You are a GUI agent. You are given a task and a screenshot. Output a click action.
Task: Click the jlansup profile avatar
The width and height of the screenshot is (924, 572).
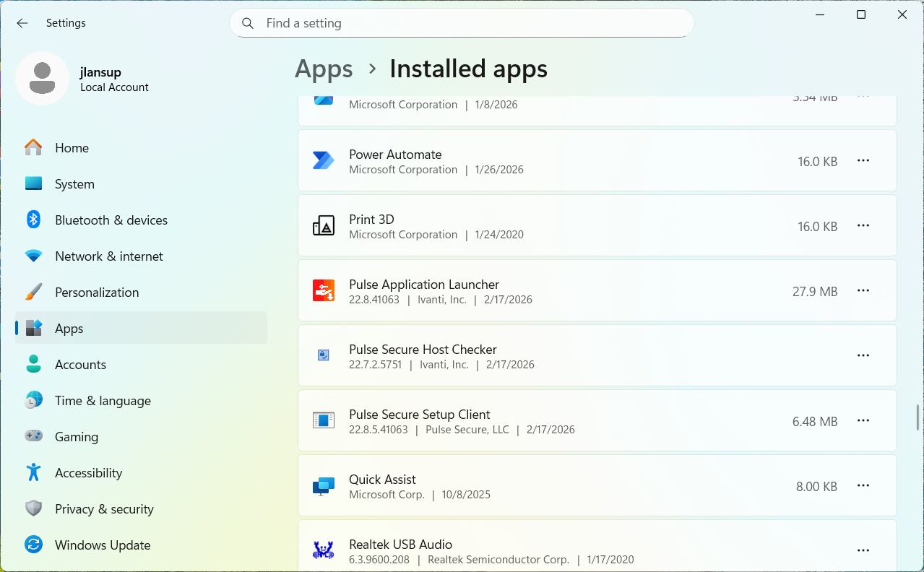pyautogui.click(x=43, y=79)
